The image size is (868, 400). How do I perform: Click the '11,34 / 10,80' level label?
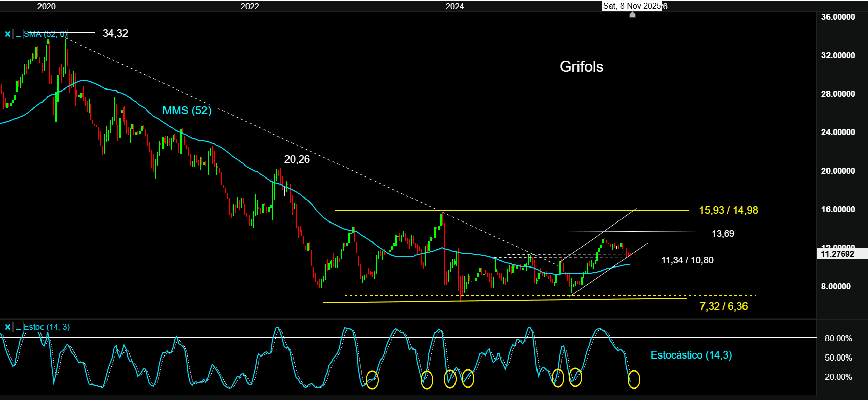[x=687, y=260]
